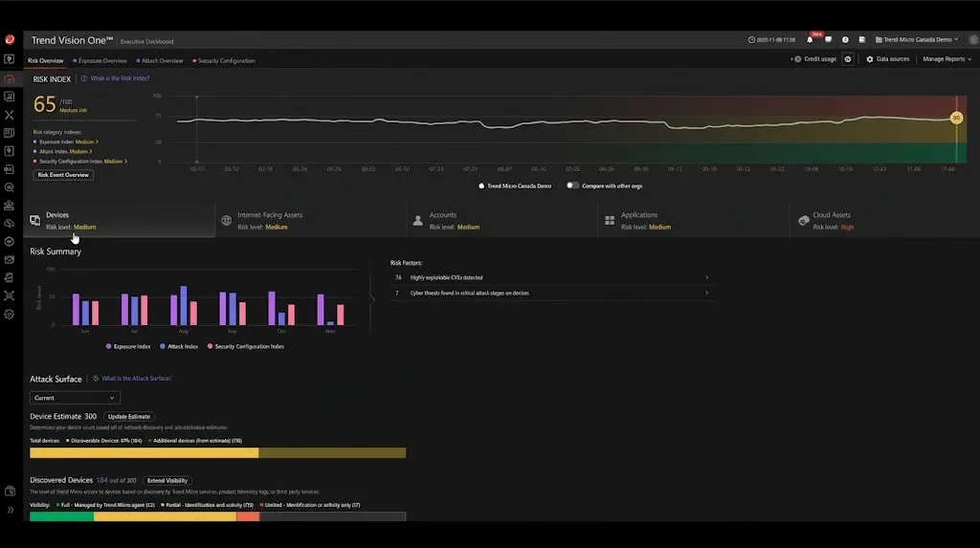This screenshot has width=980, height=548.
Task: Click the Discovered Devices visibility color bar
Action: (x=217, y=516)
